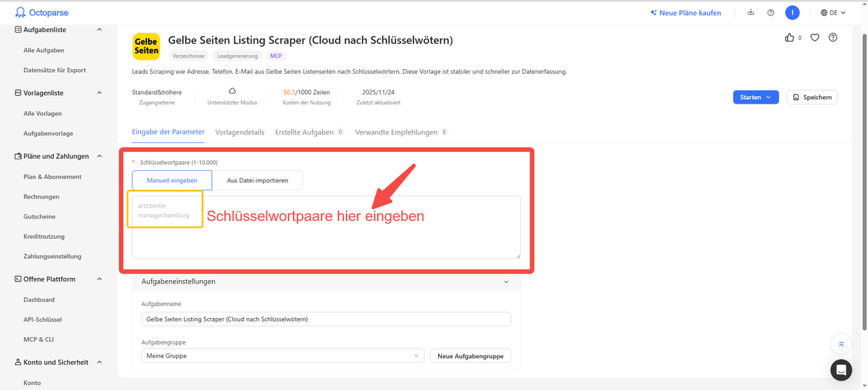Open Gutscheine in sidebar

[x=39, y=216]
